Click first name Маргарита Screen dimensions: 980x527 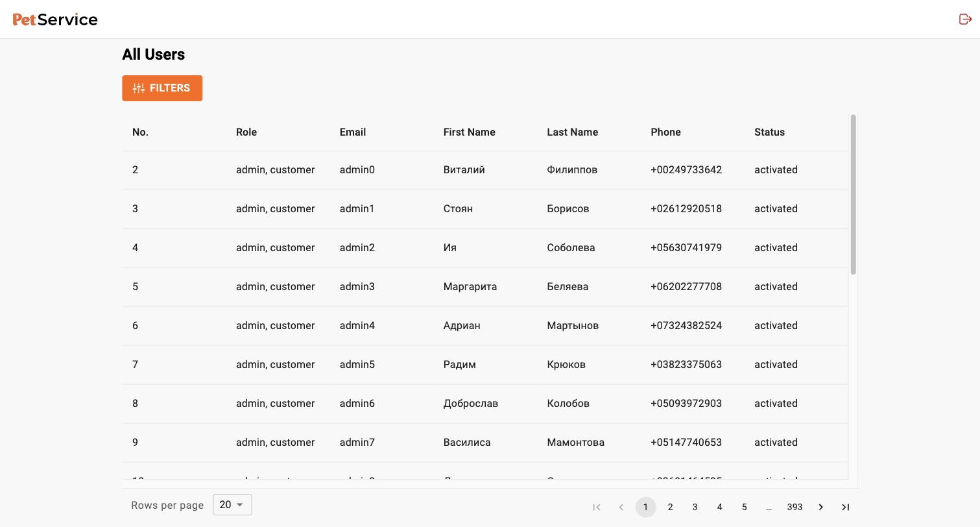470,286
